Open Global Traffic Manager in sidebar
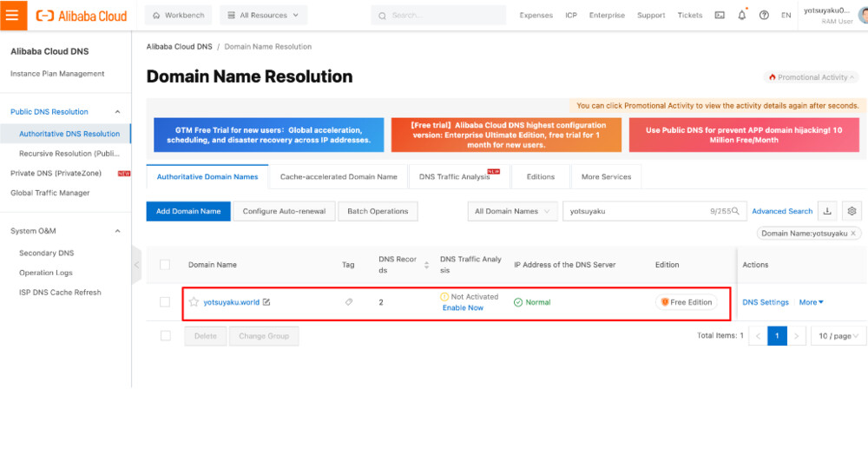 point(49,193)
